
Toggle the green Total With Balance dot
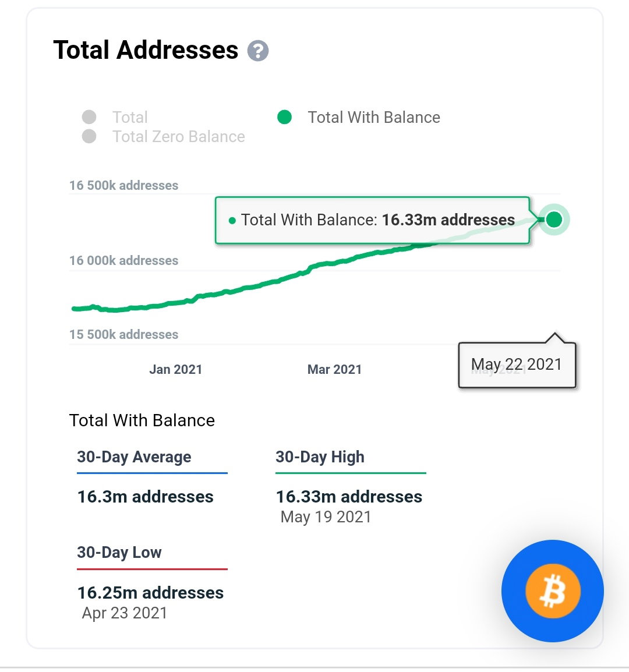pyautogui.click(x=285, y=117)
